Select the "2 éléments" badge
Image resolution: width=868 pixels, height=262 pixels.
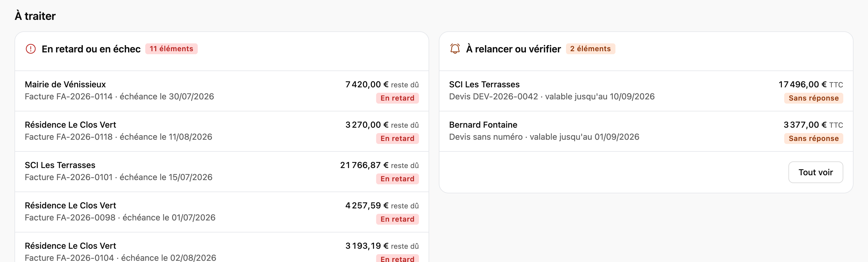590,49
